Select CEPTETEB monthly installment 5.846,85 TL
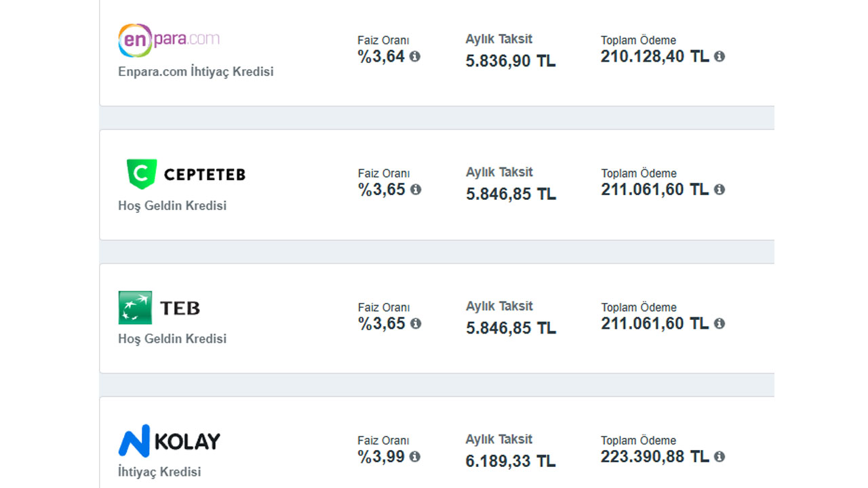This screenshot has height=488, width=868. click(x=511, y=195)
